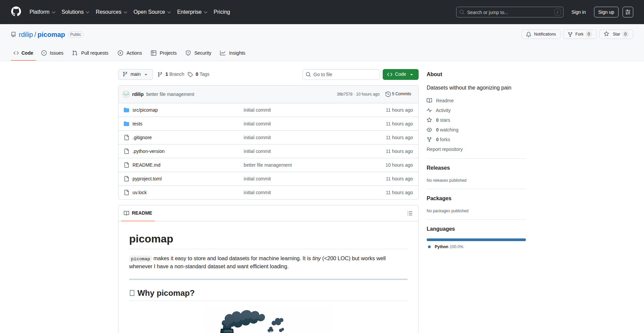Star the picomap repository
Screen dimensions: 644x333
click(616, 34)
